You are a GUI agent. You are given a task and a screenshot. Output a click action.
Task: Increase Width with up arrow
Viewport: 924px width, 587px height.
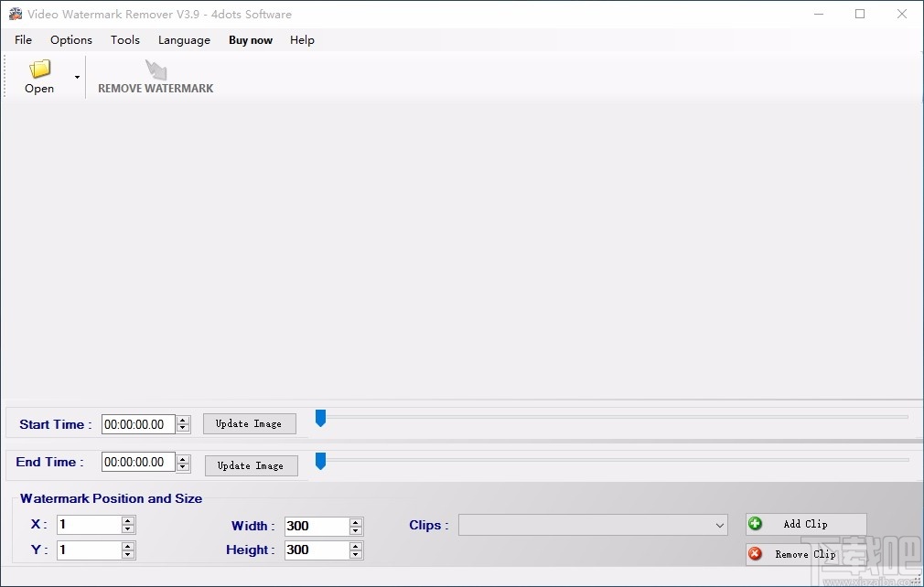pos(355,522)
